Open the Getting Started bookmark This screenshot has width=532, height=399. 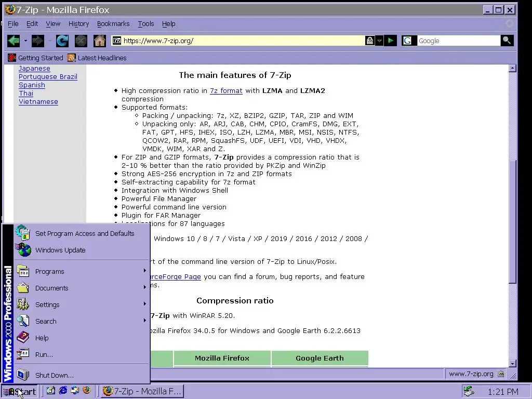tap(36, 58)
